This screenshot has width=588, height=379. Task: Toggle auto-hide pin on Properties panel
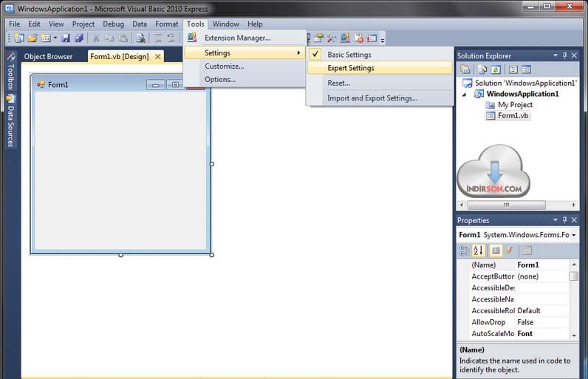click(565, 220)
